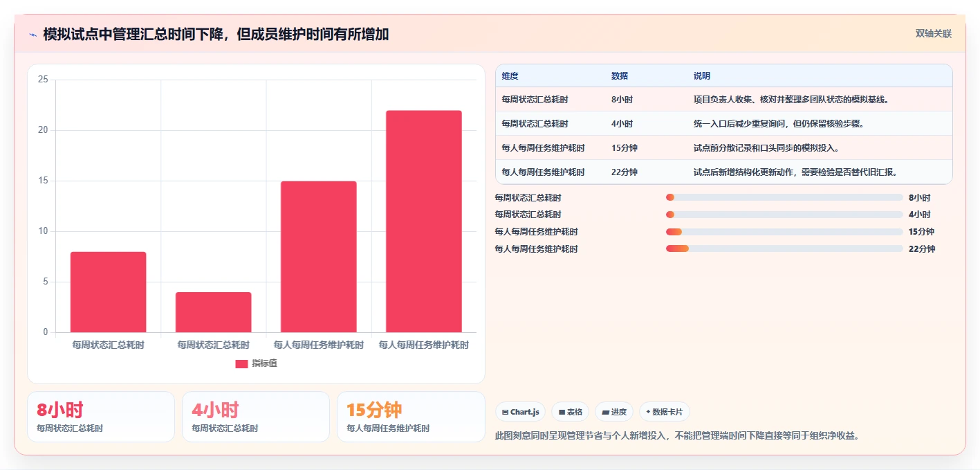Open the 8小时 KPI card
This screenshot has height=470, width=980.
click(101, 417)
